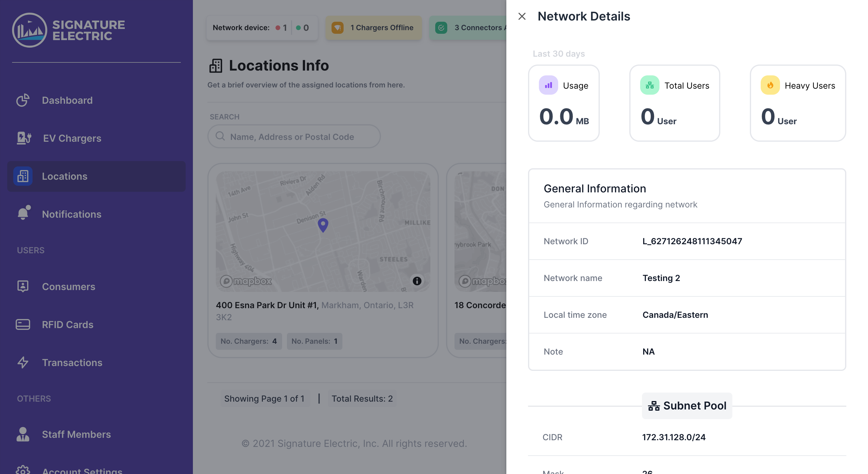Click the purple Usage bar chart icon
Screen dimensions: 868x474
point(548,85)
